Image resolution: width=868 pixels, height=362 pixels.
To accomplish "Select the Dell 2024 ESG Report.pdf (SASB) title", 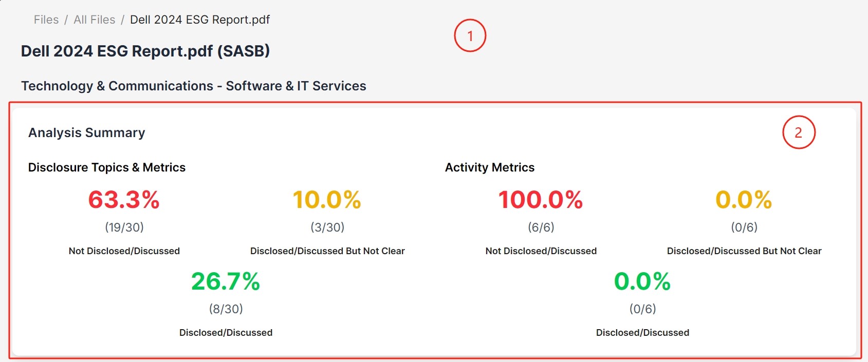I will (145, 51).
